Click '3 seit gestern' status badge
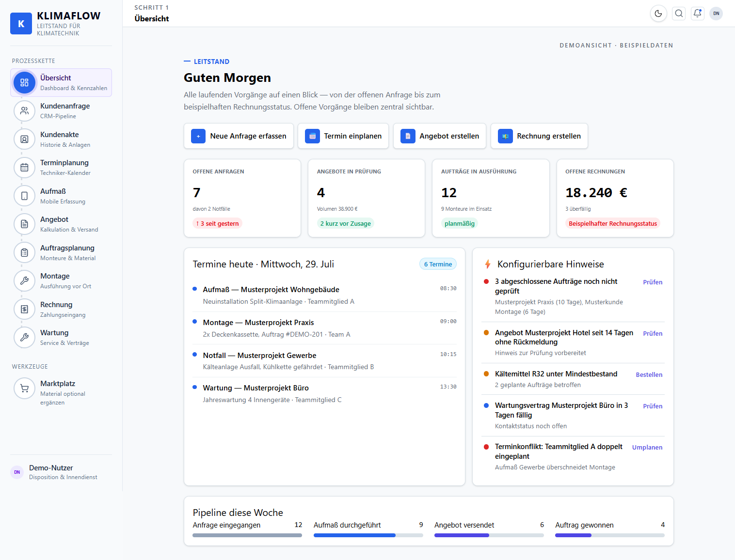The width and height of the screenshot is (735, 560). pyautogui.click(x=218, y=223)
